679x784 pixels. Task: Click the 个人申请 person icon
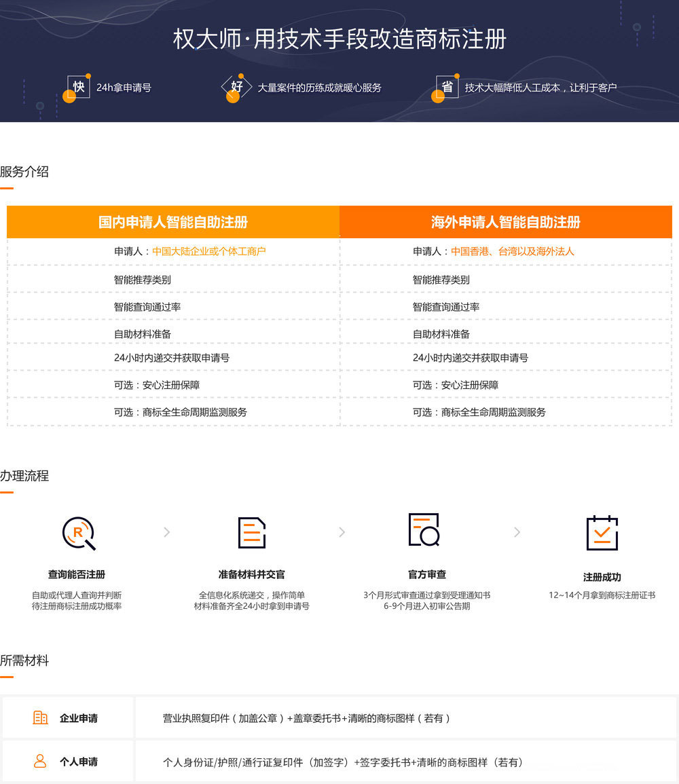[40, 761]
